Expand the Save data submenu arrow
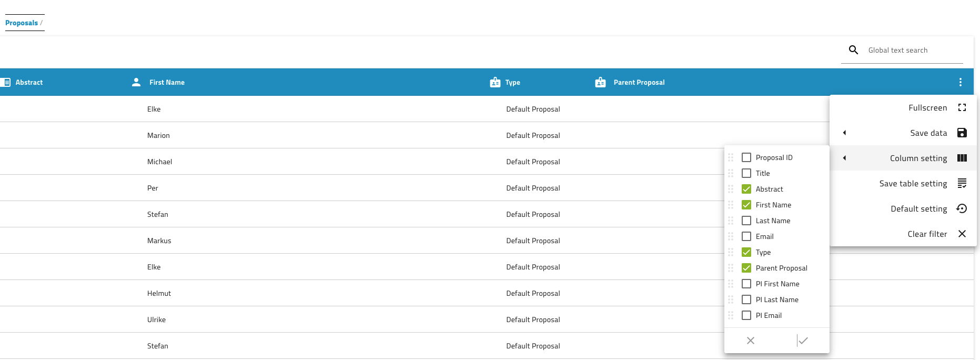 point(844,133)
